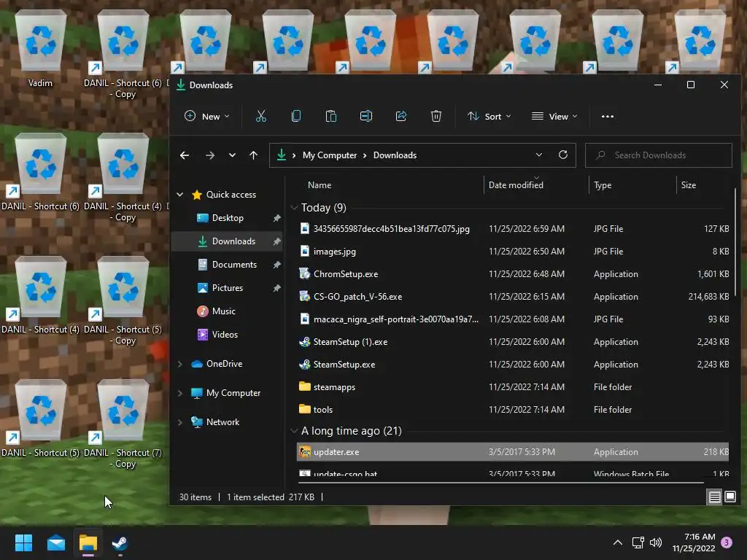Switch to details view icon in status bar
747x560 pixels.
pos(714,497)
